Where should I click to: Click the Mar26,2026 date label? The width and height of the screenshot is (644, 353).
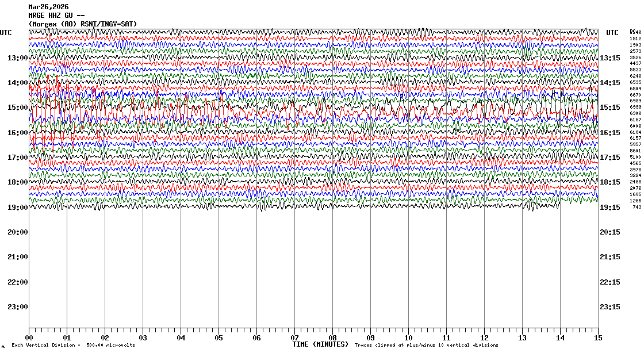49,7
